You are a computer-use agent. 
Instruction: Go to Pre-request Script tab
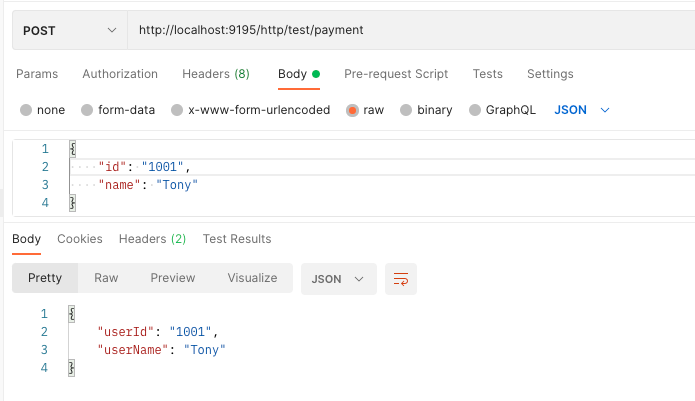click(395, 74)
